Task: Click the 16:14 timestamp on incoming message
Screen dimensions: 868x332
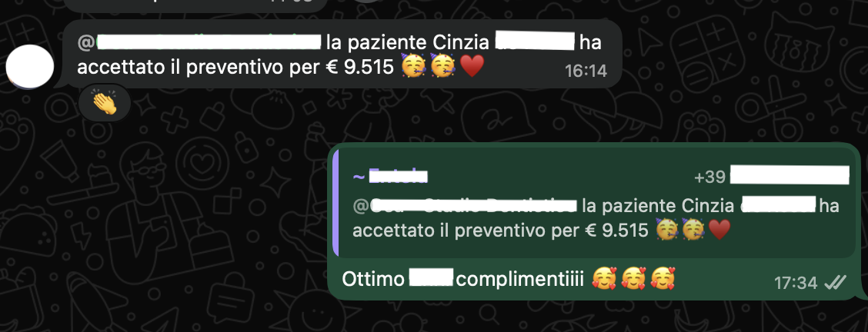Action: (x=586, y=71)
